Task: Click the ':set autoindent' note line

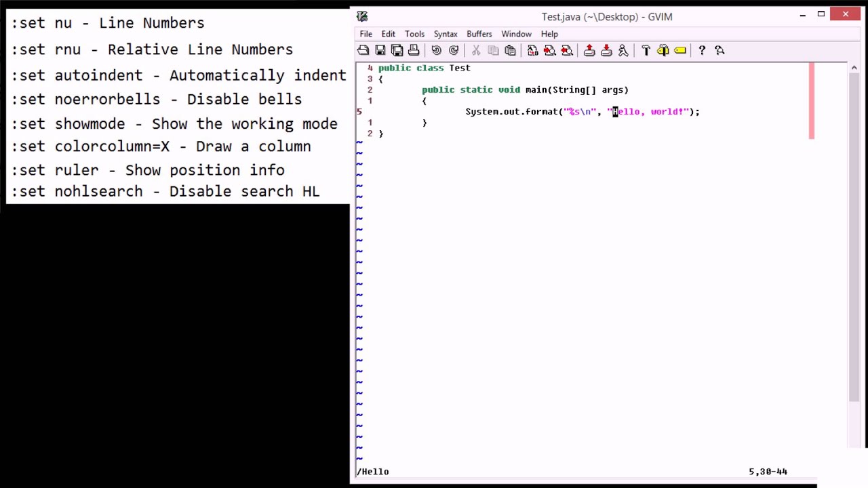Action: click(x=178, y=75)
